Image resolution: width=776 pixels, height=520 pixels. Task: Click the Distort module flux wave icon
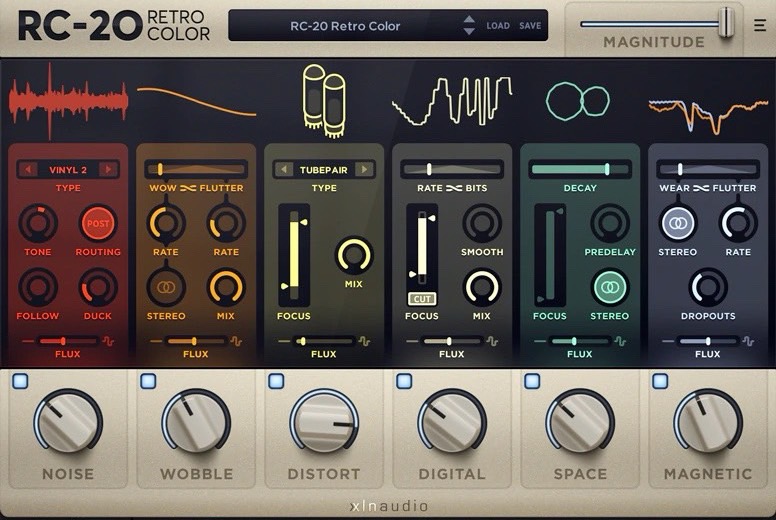364,341
